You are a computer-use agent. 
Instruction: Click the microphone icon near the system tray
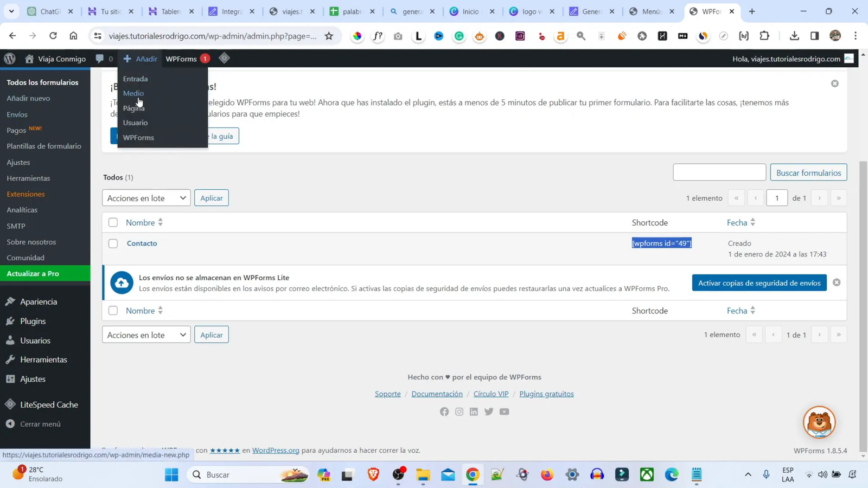(766, 474)
